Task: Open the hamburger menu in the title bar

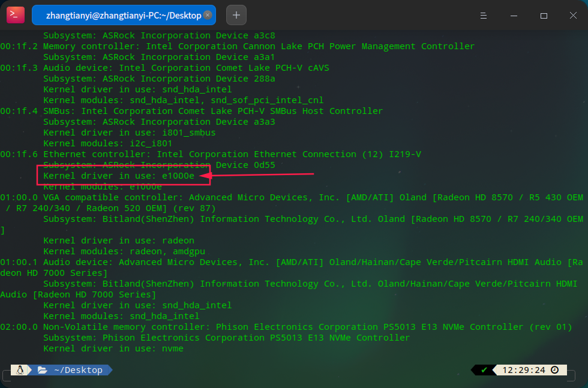Action: [x=484, y=15]
